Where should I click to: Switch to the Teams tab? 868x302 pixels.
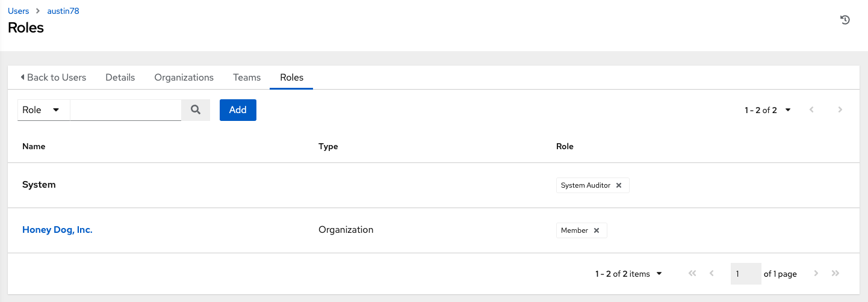[x=247, y=77]
